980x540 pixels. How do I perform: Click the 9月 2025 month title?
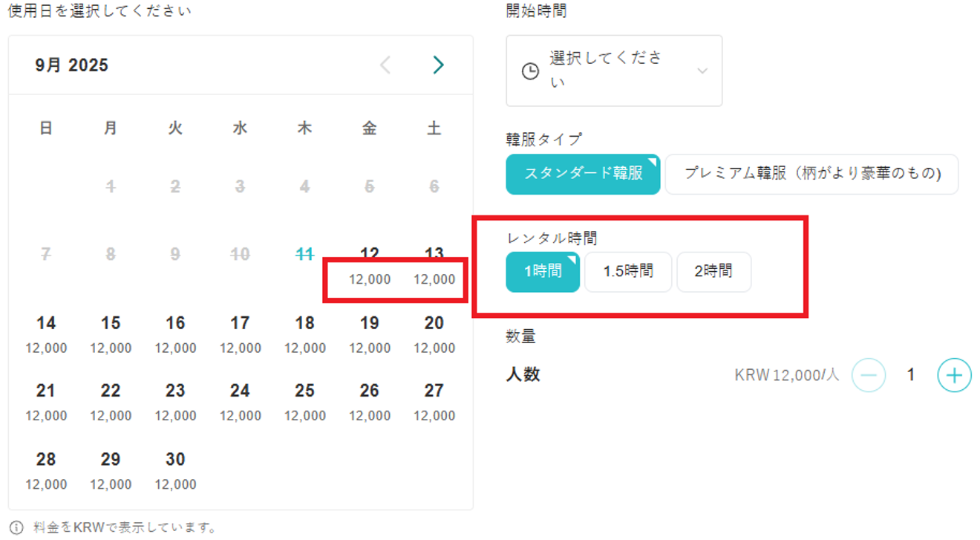coord(71,65)
